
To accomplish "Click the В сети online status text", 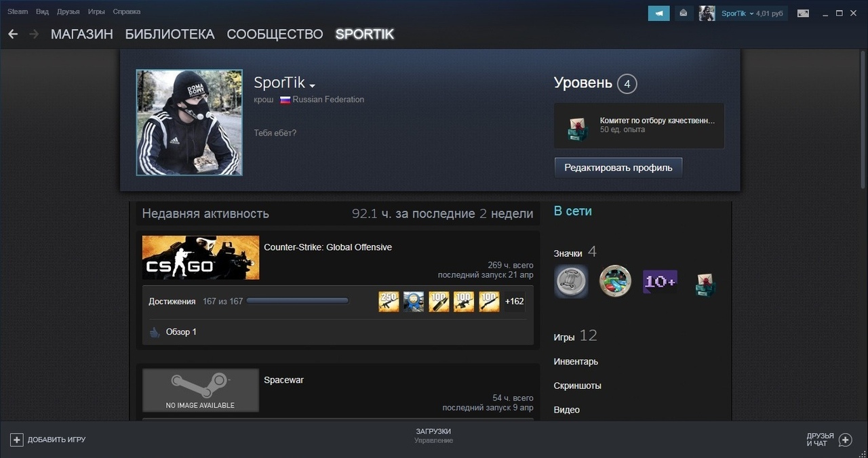I will [x=573, y=211].
